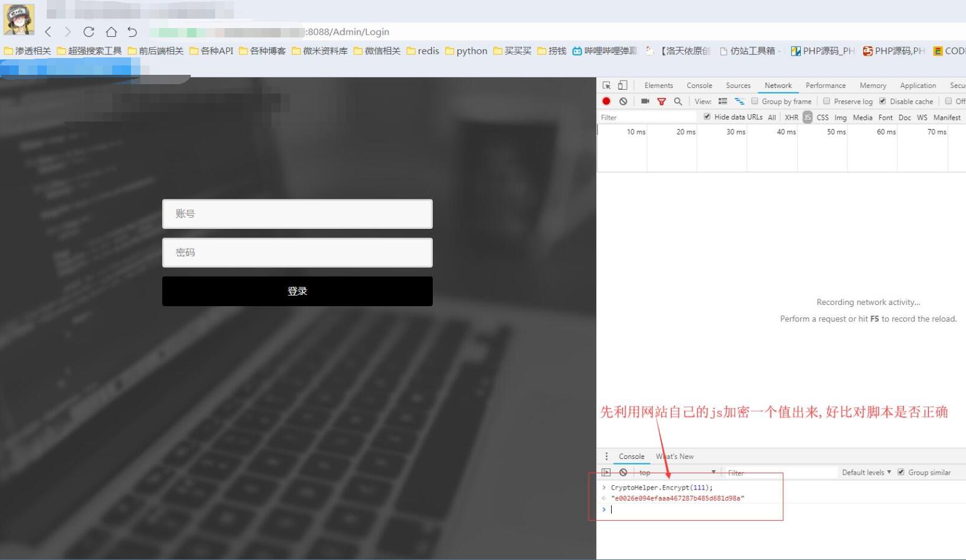Focus the 账号 account input field
This screenshot has width=966, height=560.
(x=297, y=214)
